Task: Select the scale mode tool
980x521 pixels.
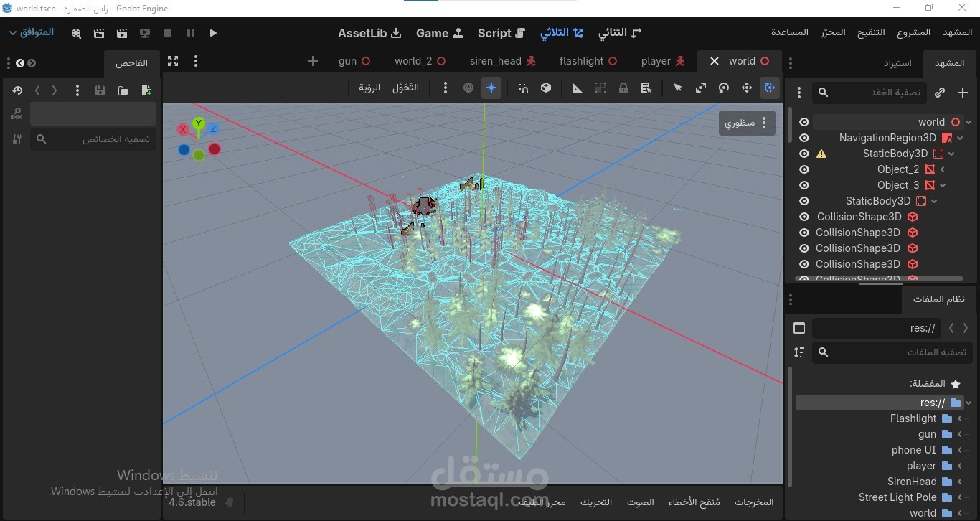Action: click(x=701, y=88)
